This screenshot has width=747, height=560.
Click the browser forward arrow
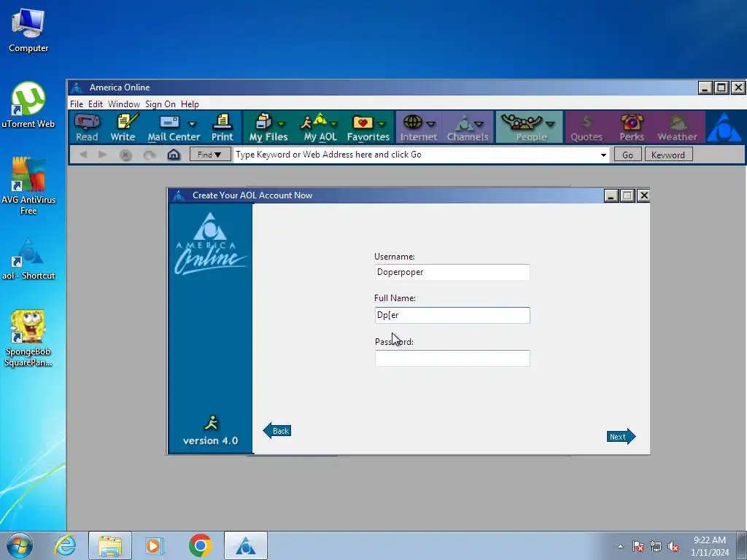point(102,155)
